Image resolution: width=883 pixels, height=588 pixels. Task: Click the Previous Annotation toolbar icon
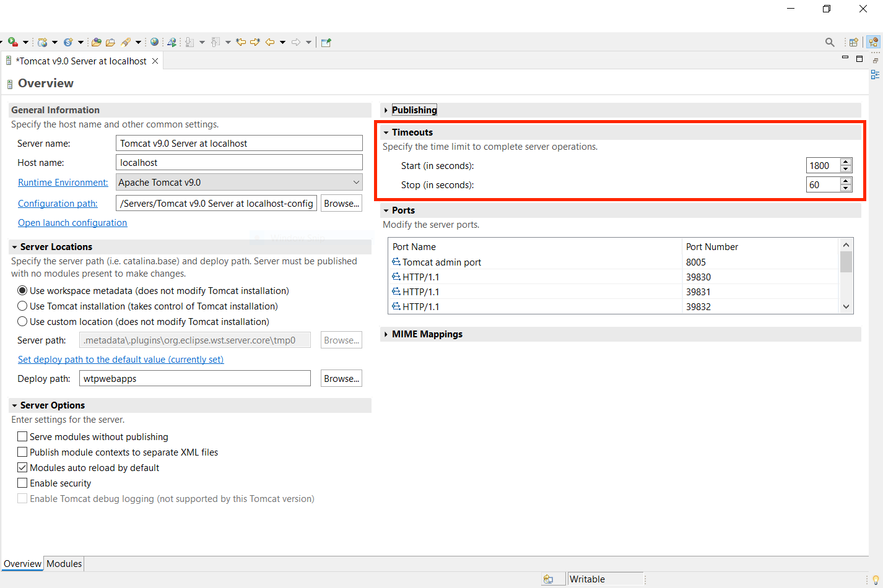[215, 42]
